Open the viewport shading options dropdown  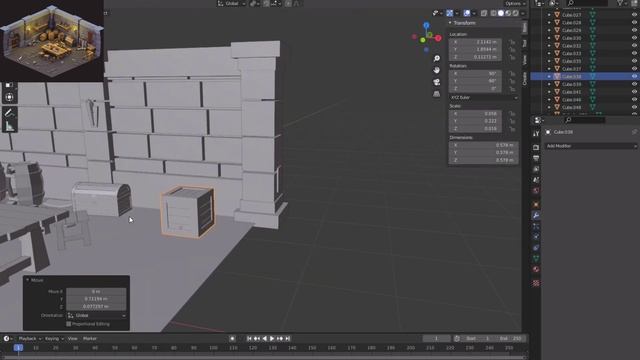coord(523,13)
